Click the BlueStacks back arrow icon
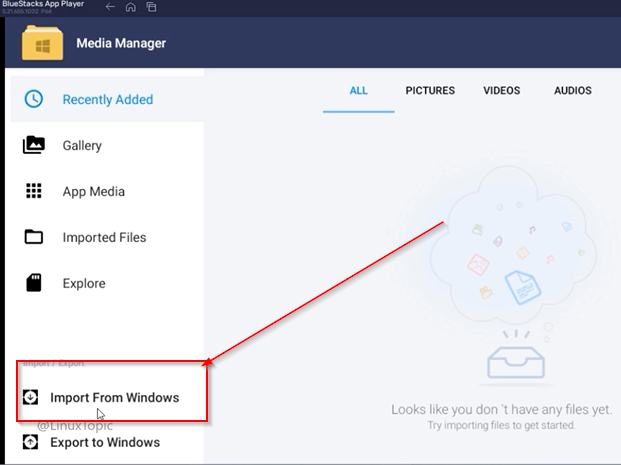Viewport: 621px width, 465px height. 110,7
